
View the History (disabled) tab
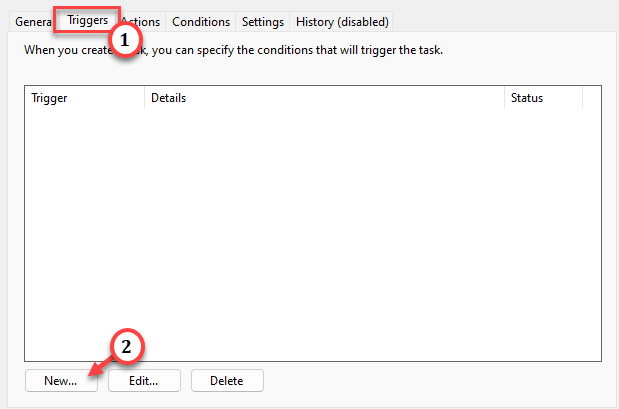click(x=342, y=22)
